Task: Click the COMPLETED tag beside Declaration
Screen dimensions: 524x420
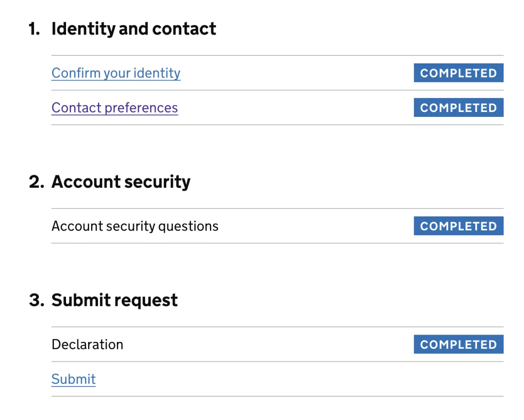Action: pos(458,344)
